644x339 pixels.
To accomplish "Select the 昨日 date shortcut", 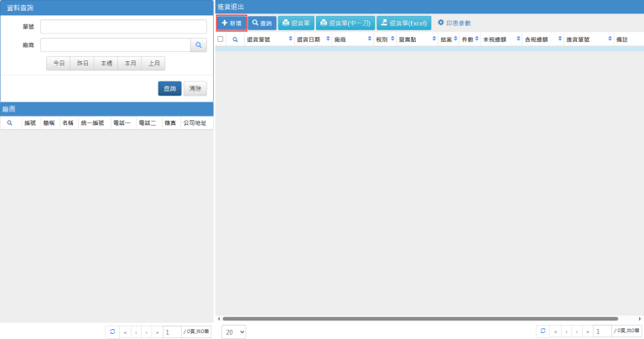I will [x=82, y=63].
